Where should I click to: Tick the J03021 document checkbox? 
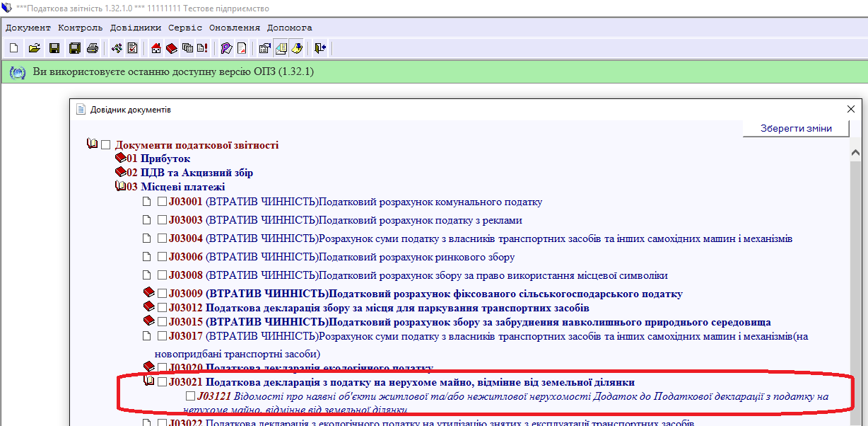point(163,382)
